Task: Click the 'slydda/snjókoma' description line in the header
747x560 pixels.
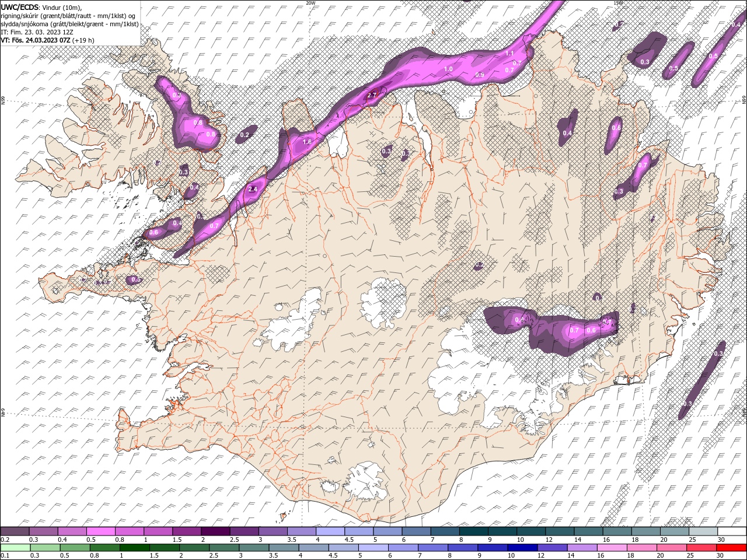Action: 69,24
